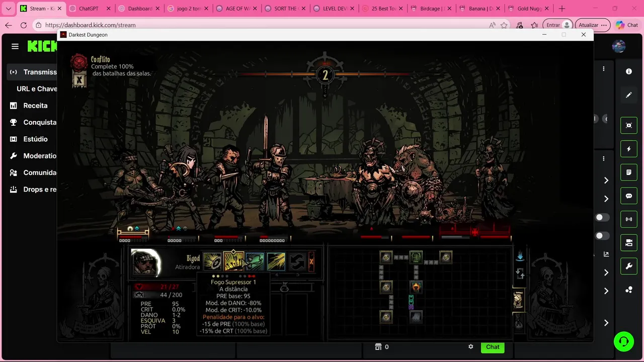Select the green door entrance room on map
The width and height of the screenshot is (644, 362).
pos(416,257)
